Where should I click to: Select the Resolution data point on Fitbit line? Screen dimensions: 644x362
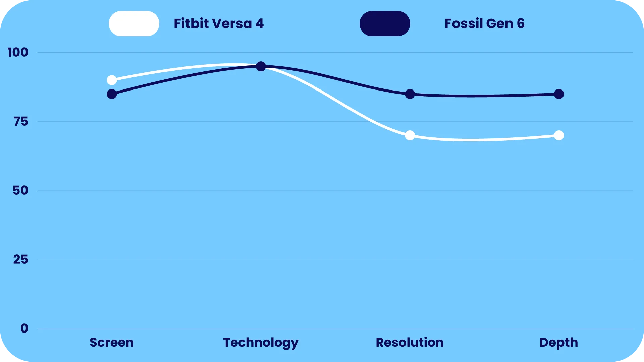tap(410, 135)
